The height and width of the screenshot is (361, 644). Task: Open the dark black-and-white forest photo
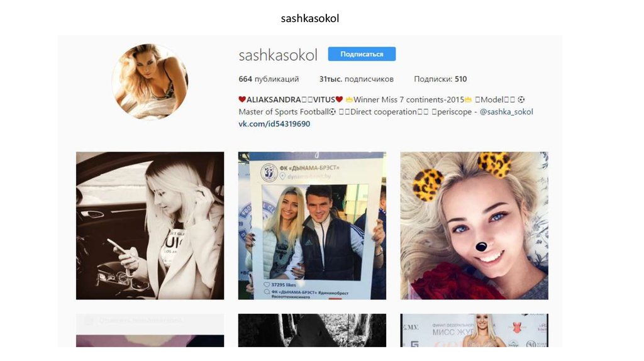pos(312,331)
